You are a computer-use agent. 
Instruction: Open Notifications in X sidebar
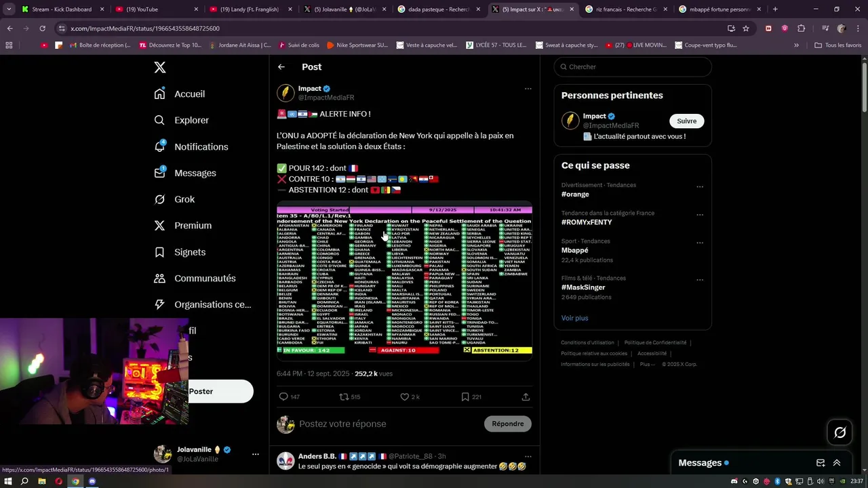[x=191, y=146]
